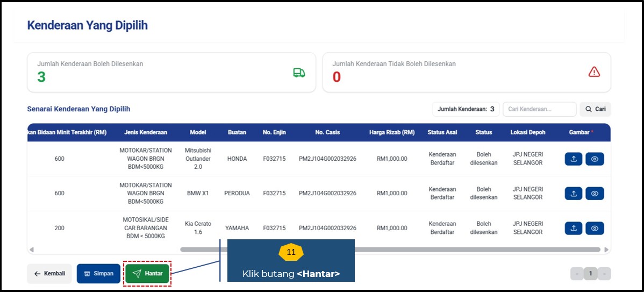Select page 1 in pagination
644x292 pixels.
pos(590,274)
